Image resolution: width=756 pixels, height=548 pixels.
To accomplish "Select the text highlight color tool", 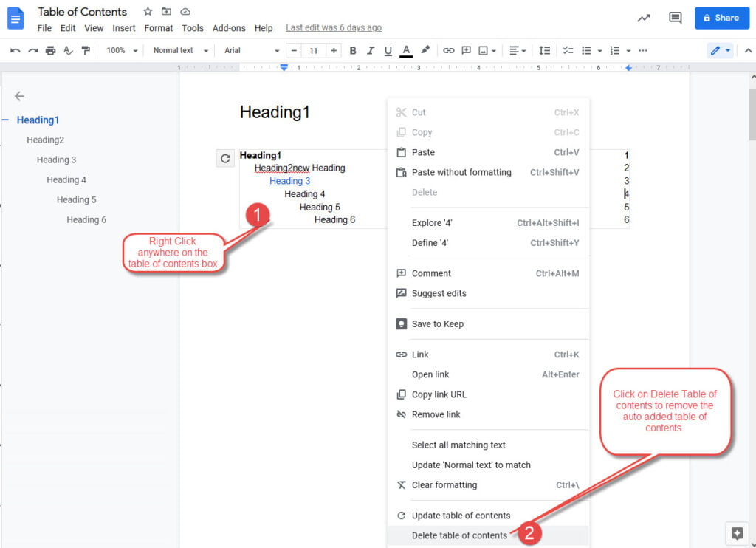I will 425,50.
